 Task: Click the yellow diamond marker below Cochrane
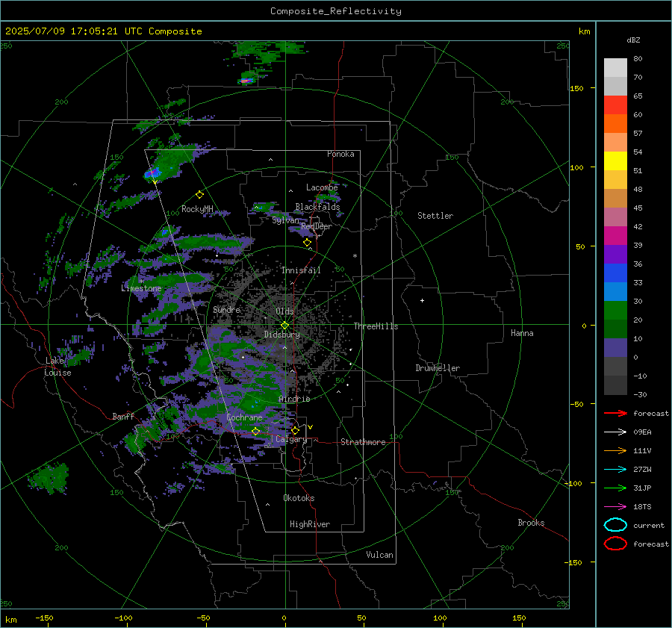point(256,431)
